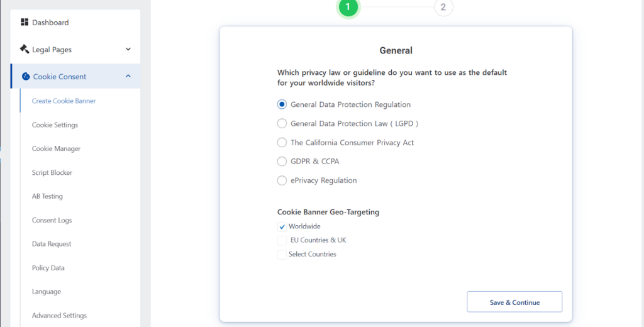Screen dimensions: 644x327
Task: Open the Script Blocker menu item
Action: pyautogui.click(x=52, y=172)
